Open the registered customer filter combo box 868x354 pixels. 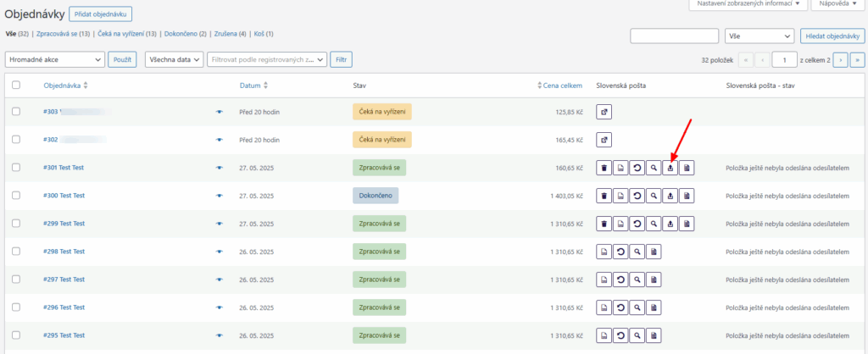click(267, 60)
